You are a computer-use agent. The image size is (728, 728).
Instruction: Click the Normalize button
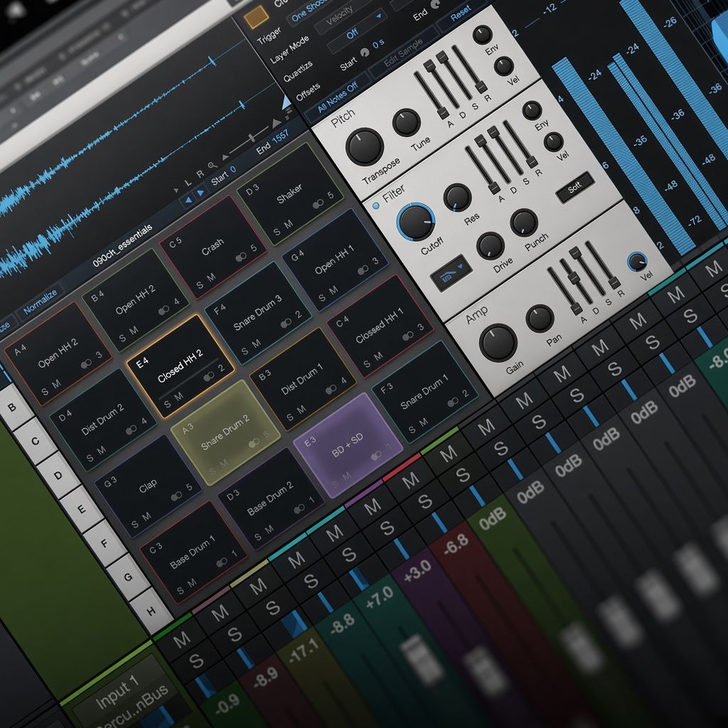tap(40, 301)
